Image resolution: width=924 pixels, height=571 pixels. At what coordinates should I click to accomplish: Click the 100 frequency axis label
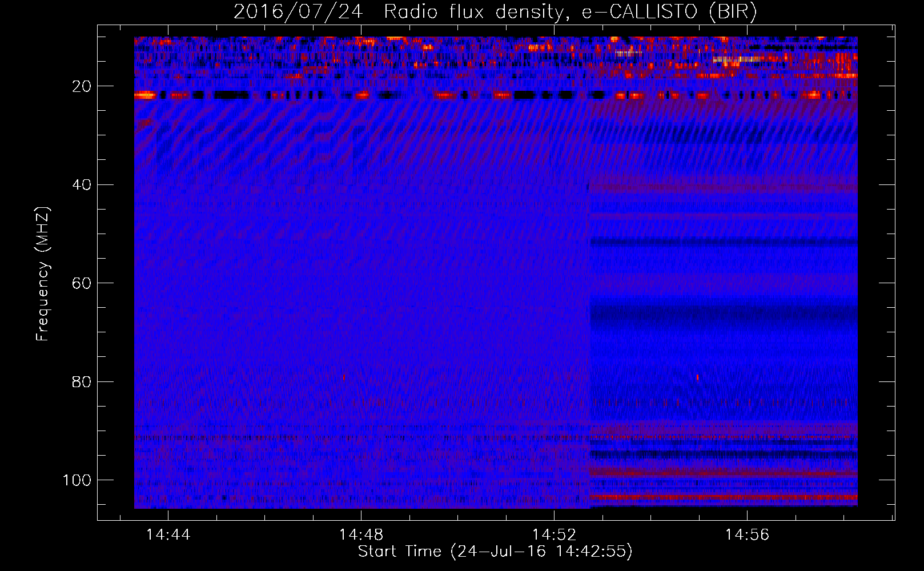(77, 480)
